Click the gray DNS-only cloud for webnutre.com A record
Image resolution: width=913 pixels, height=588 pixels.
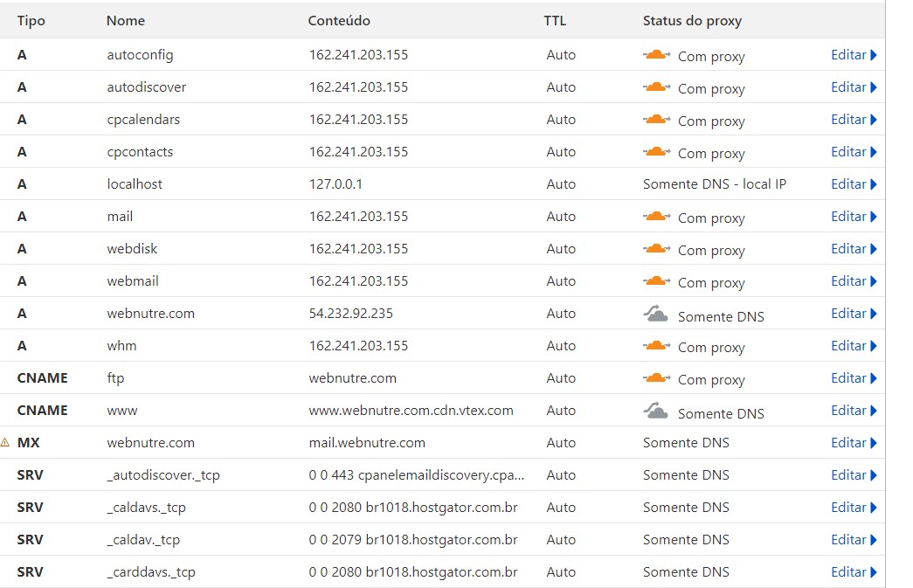pos(656,315)
